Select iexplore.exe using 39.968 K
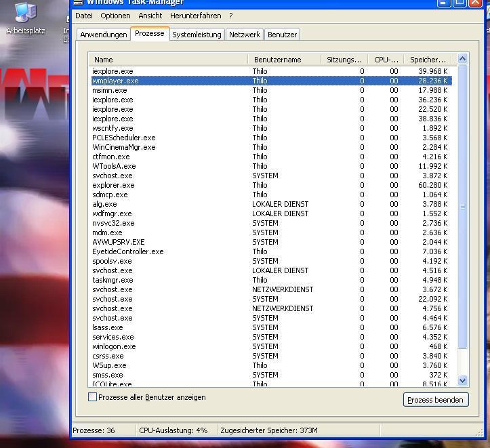This screenshot has width=490, height=448. point(271,71)
